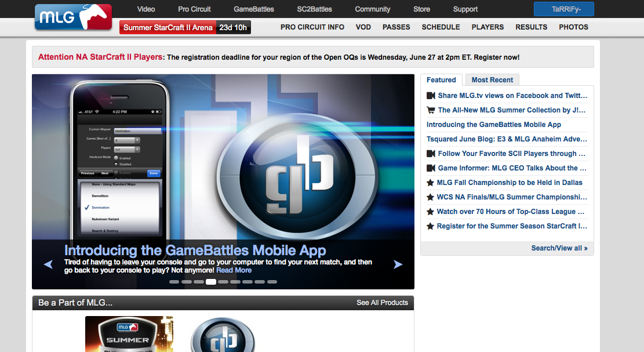Screen dimensions: 644x352
Task: Click Attention NA StarCraft II Players notice
Action: 313,57
